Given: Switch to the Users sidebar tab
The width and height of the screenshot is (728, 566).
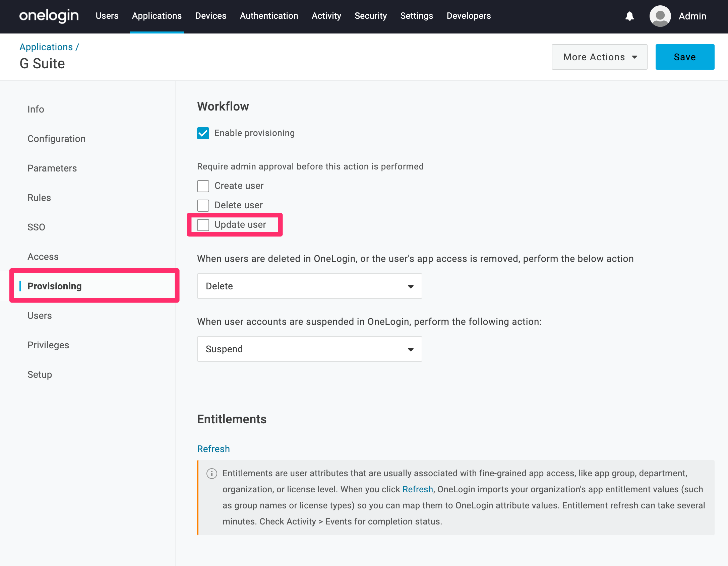Looking at the screenshot, I should point(40,315).
